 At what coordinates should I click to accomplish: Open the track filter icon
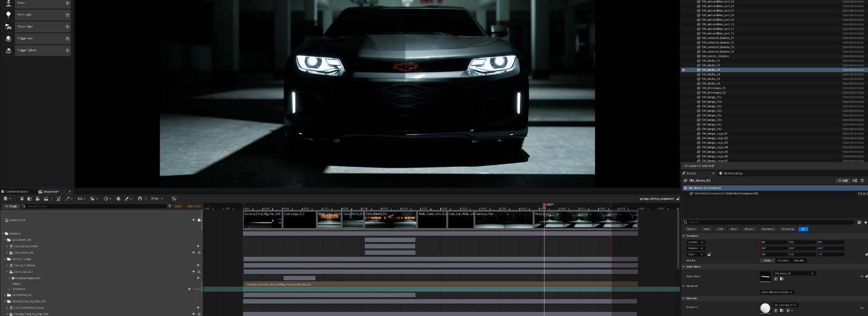(170, 206)
